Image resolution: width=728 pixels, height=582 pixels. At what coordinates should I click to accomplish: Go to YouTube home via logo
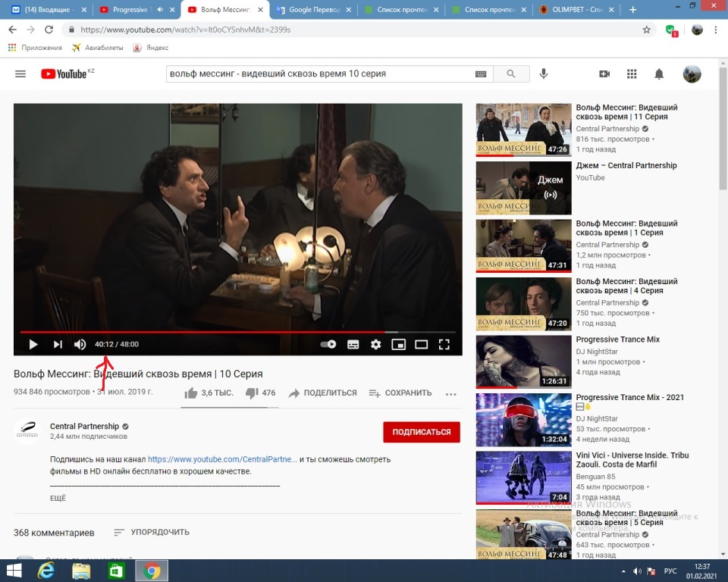(x=64, y=74)
